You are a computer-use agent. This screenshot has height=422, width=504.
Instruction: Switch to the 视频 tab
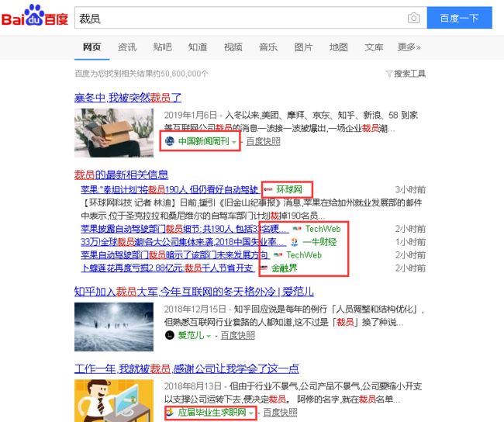[233, 47]
